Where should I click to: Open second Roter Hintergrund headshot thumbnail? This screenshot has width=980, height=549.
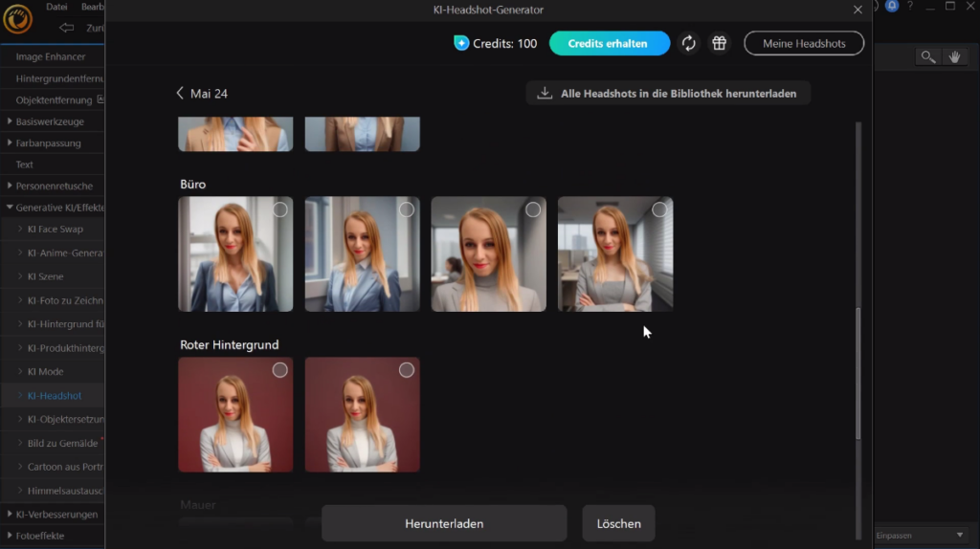[363, 415]
